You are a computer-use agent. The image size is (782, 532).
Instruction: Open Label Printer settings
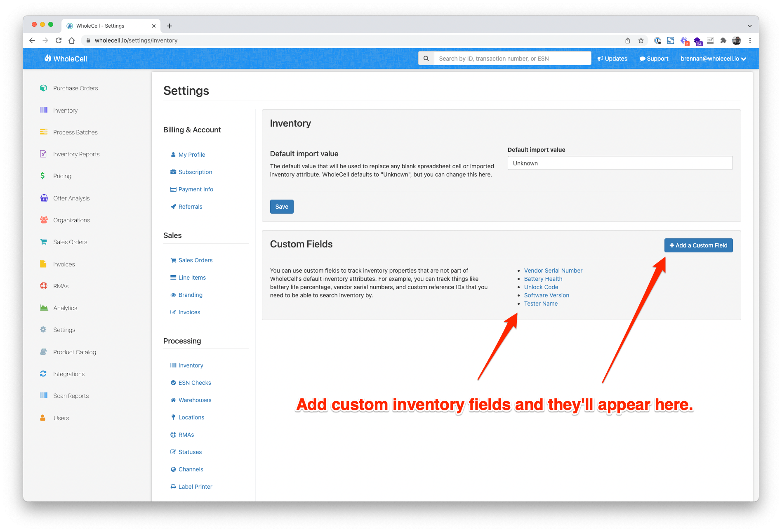pyautogui.click(x=191, y=487)
